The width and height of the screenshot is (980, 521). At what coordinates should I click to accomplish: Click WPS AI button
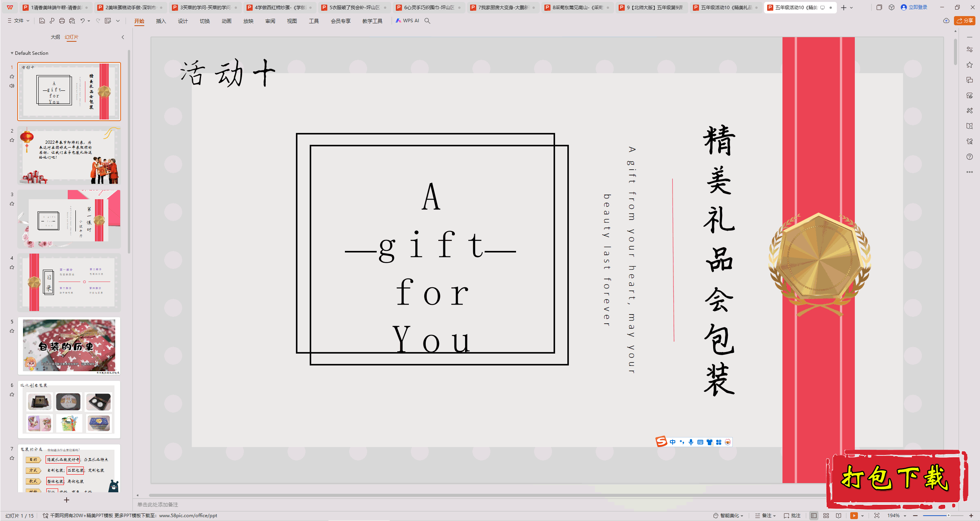click(x=408, y=21)
